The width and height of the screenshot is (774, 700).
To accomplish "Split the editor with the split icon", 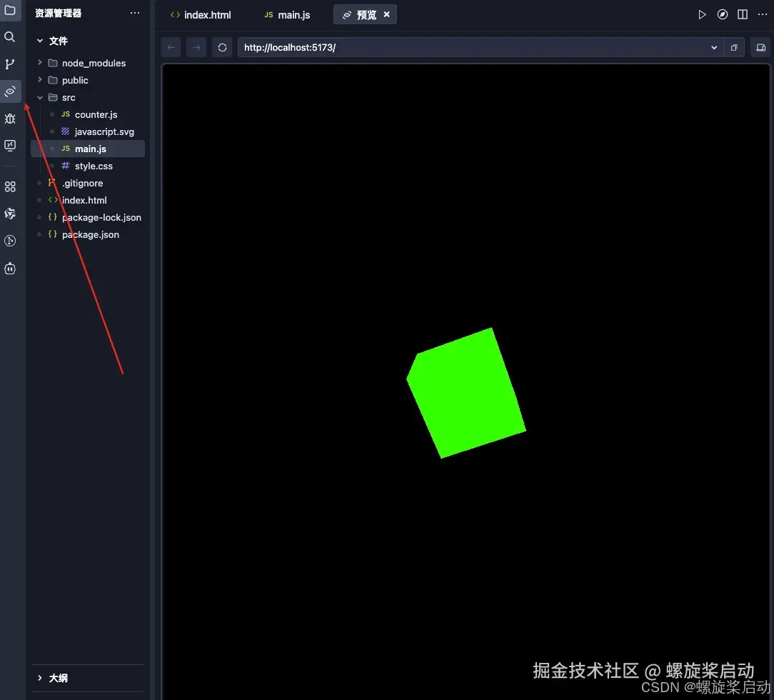I will (x=742, y=14).
